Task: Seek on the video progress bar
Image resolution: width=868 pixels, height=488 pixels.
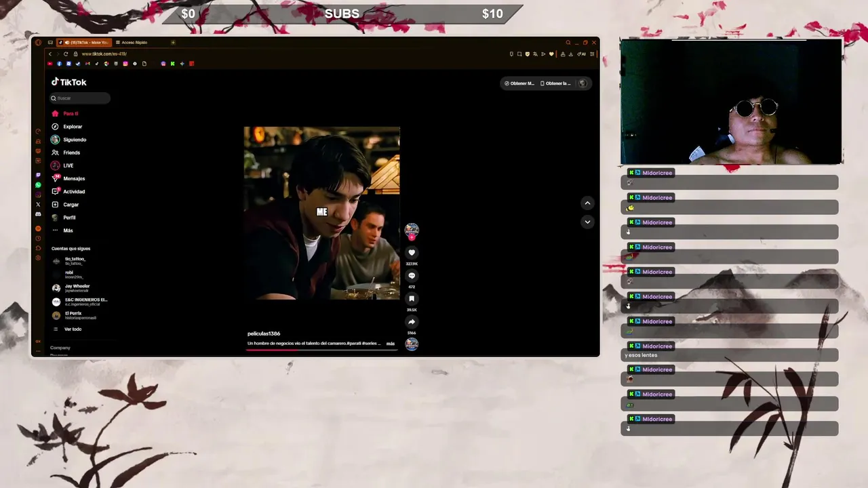Action: tap(322, 350)
